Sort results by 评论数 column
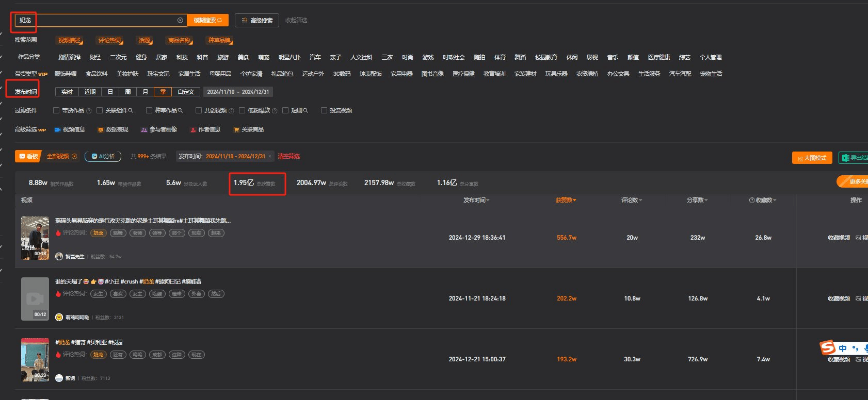The image size is (868, 400). click(x=632, y=200)
